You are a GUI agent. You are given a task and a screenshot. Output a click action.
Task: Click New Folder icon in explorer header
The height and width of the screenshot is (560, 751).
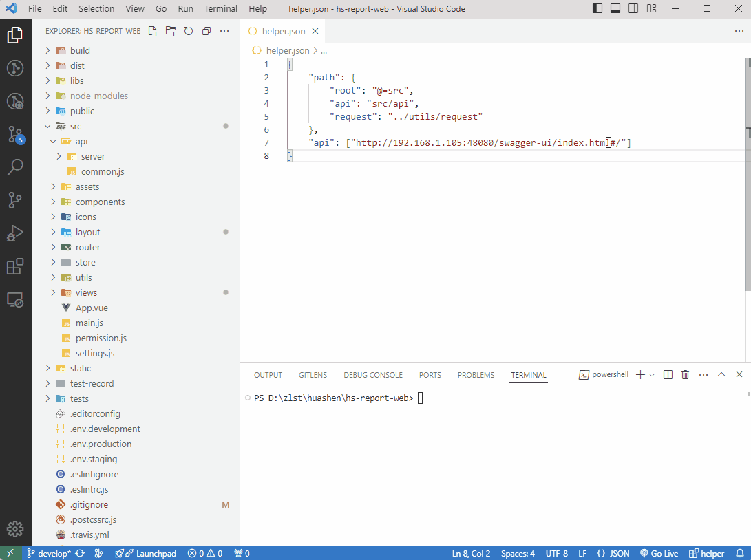[171, 31]
